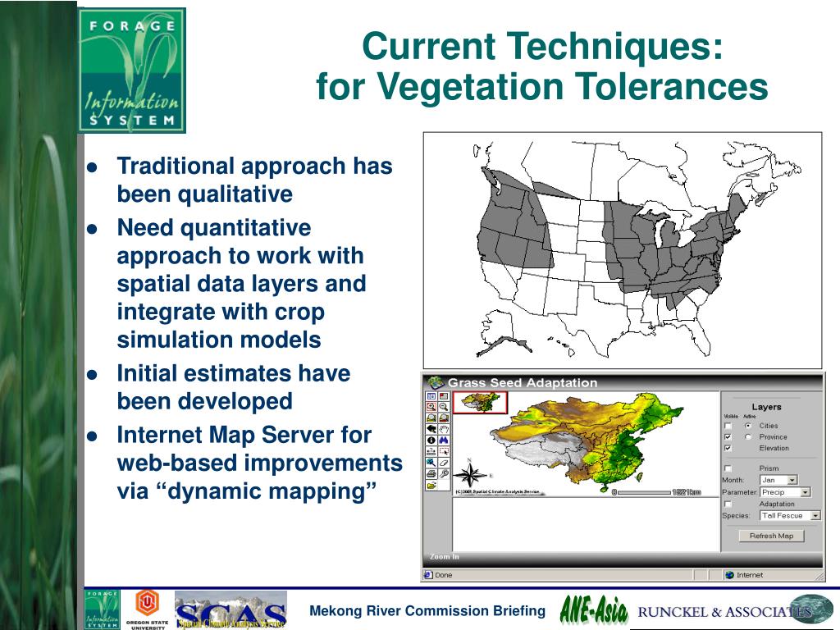Click the small Forage Information System footer logo
840x630 pixels.
[x=103, y=609]
